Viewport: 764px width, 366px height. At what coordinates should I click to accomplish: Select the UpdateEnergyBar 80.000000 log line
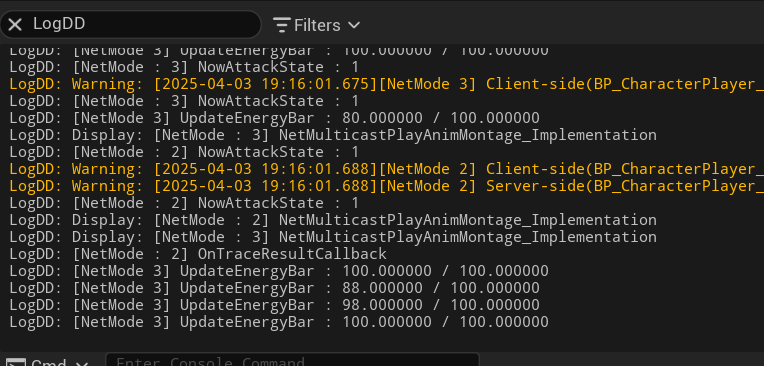tap(274, 118)
